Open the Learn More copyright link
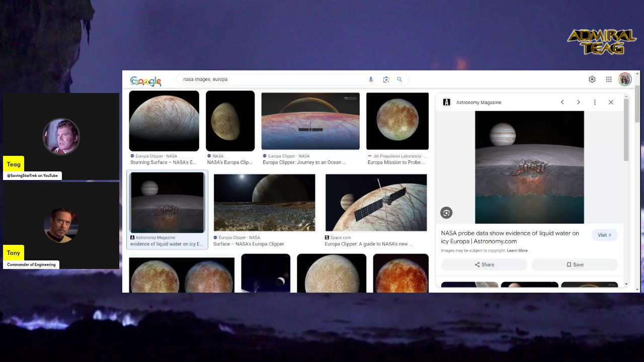Image resolution: width=644 pixels, height=362 pixels. pyautogui.click(x=517, y=250)
